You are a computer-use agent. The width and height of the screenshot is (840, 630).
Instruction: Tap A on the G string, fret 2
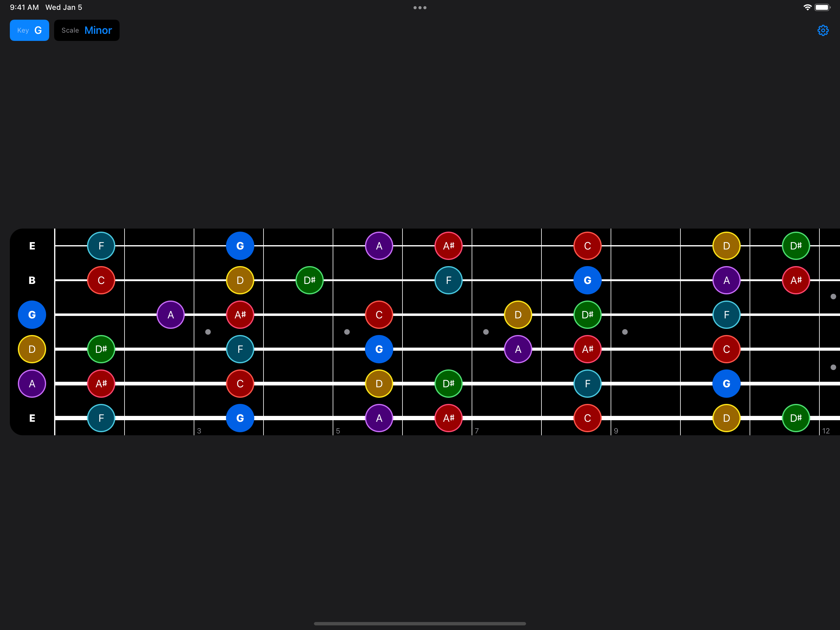171,315
